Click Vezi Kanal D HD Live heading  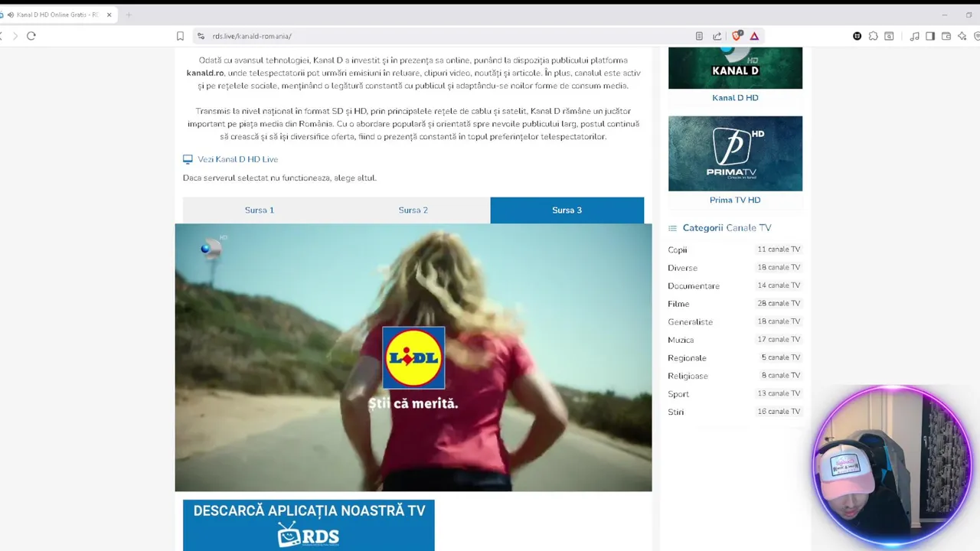click(x=238, y=159)
